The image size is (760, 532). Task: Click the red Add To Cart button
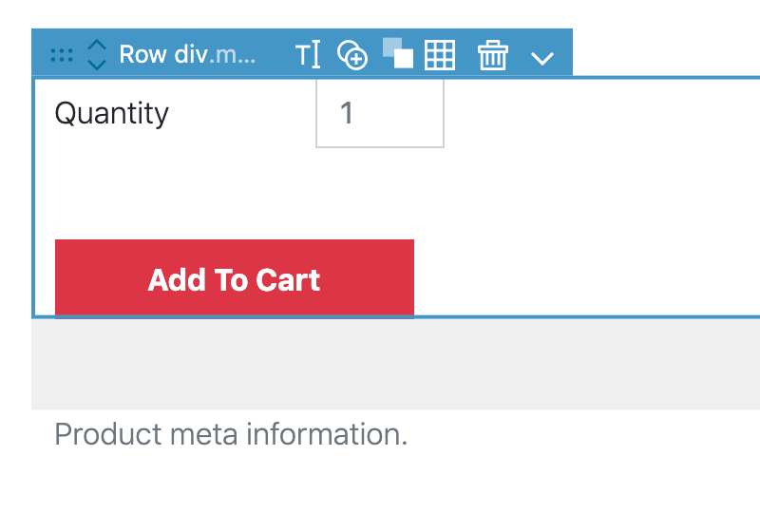click(x=235, y=278)
